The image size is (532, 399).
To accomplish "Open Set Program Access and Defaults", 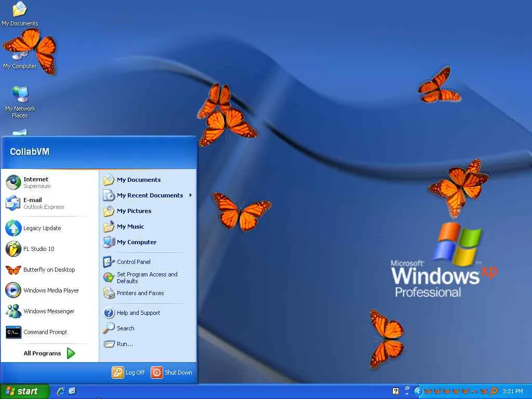I will 148,277.
